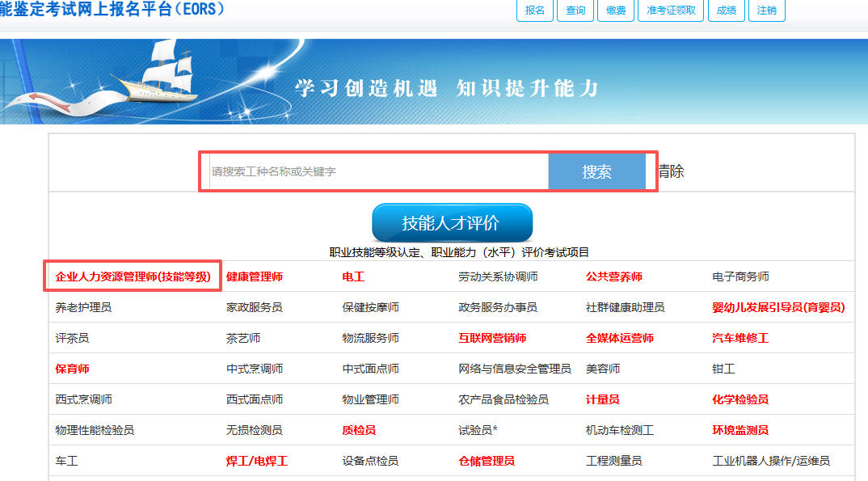Image resolution: width=868 pixels, height=481 pixels.
Task: Click the 技能人才评价 blue button
Action: pyautogui.click(x=452, y=223)
